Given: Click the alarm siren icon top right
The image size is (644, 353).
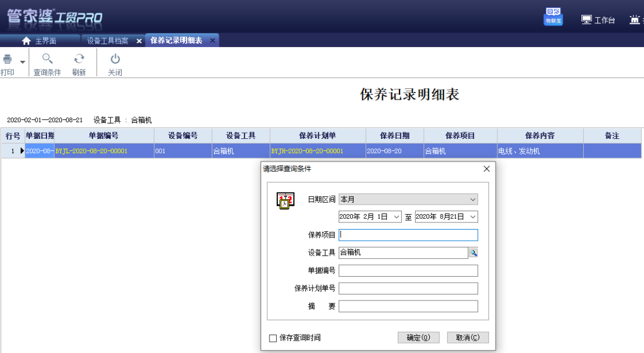Looking at the screenshot, I should (634, 18).
